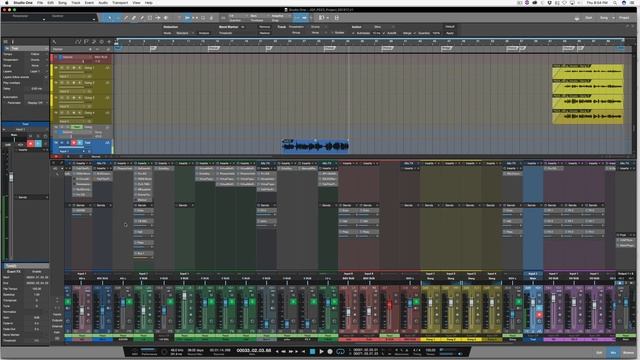Open the Audio menu
Viewport: 640px width, 360px height.
pos(103,2)
